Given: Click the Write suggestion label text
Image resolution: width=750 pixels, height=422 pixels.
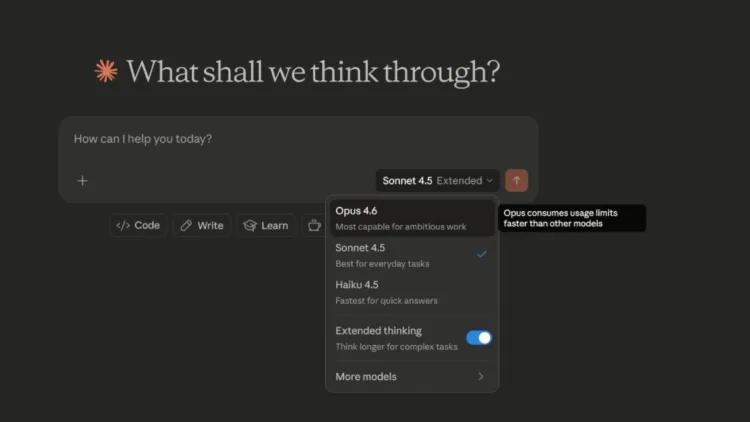Looking at the screenshot, I should click(210, 226).
